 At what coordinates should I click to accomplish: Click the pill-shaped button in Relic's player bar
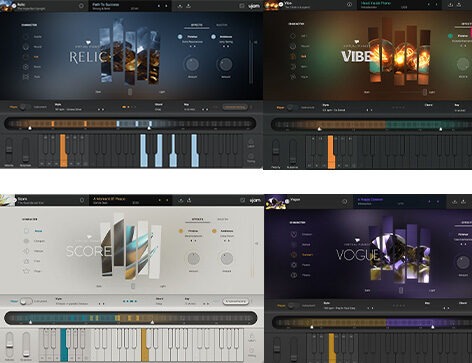coord(235,107)
